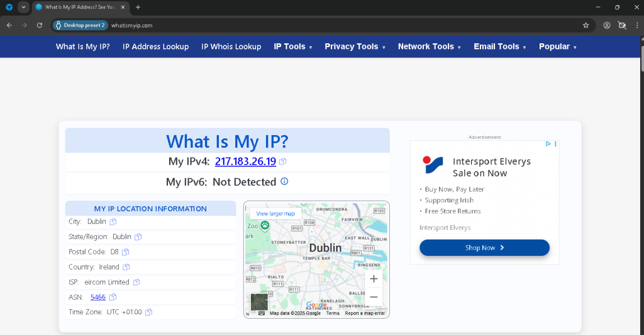Copy the ASN value icon

pos(113,297)
